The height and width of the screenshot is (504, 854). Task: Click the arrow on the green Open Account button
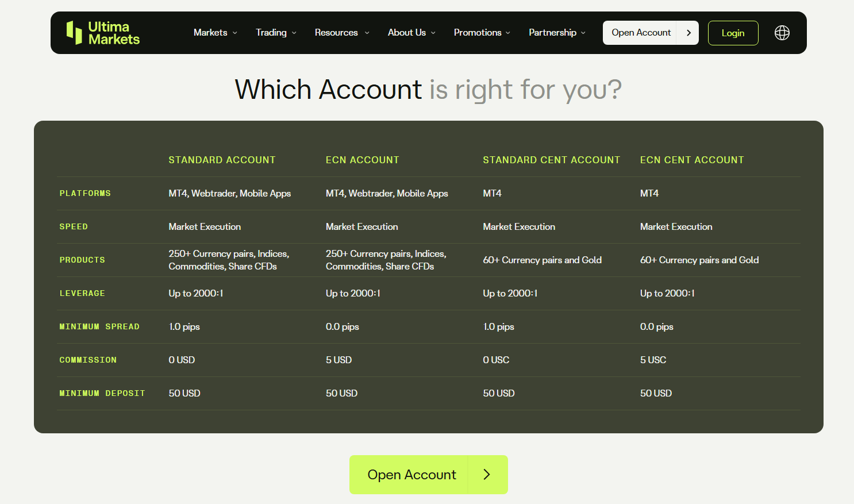point(487,475)
